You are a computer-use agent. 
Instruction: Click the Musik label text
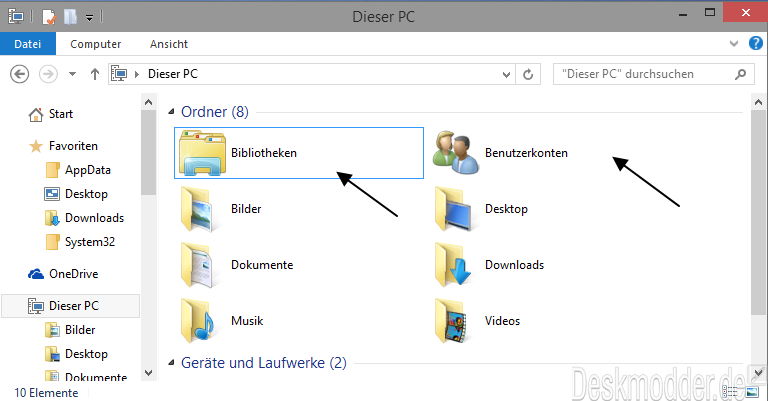point(247,321)
